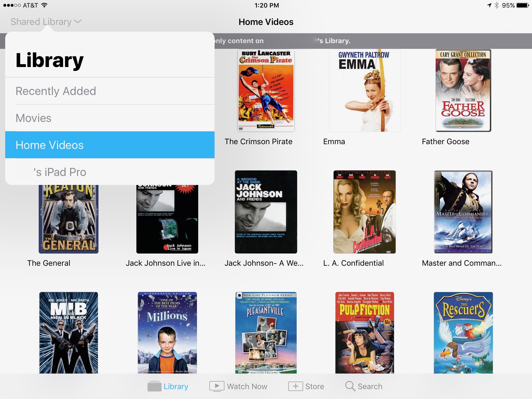The width and height of the screenshot is (532, 399).
Task: Tap the Wi-Fi status icon
Action: point(44,5)
